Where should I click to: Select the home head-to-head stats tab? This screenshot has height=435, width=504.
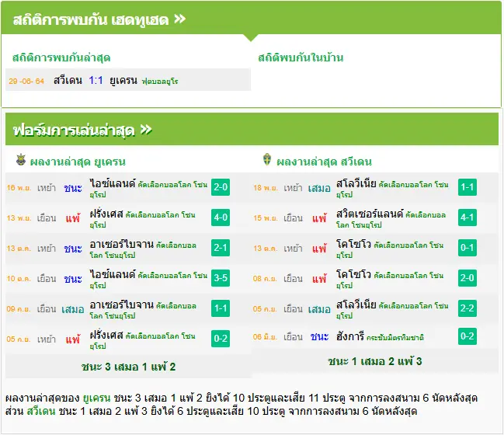[301, 57]
